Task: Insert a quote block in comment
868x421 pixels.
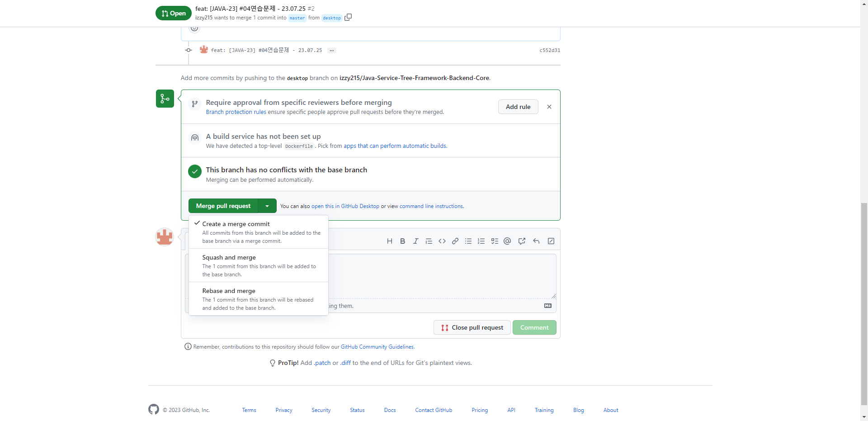Action: (x=429, y=241)
